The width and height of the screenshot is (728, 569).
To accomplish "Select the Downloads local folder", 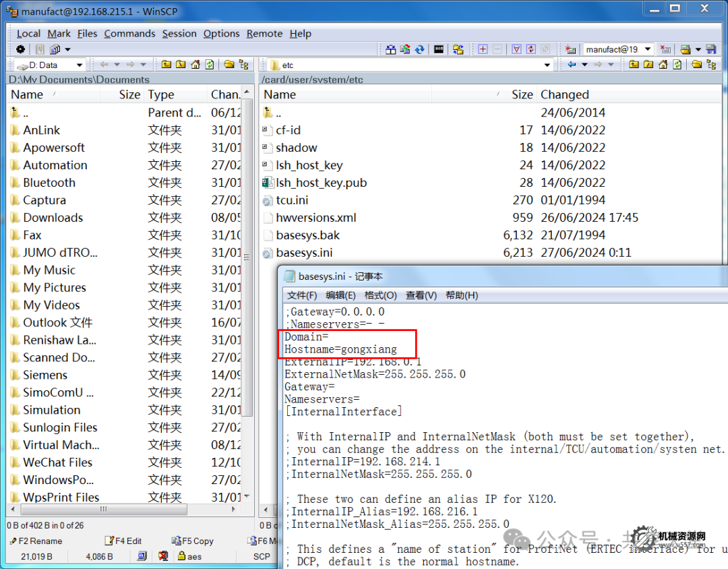I will (53, 218).
